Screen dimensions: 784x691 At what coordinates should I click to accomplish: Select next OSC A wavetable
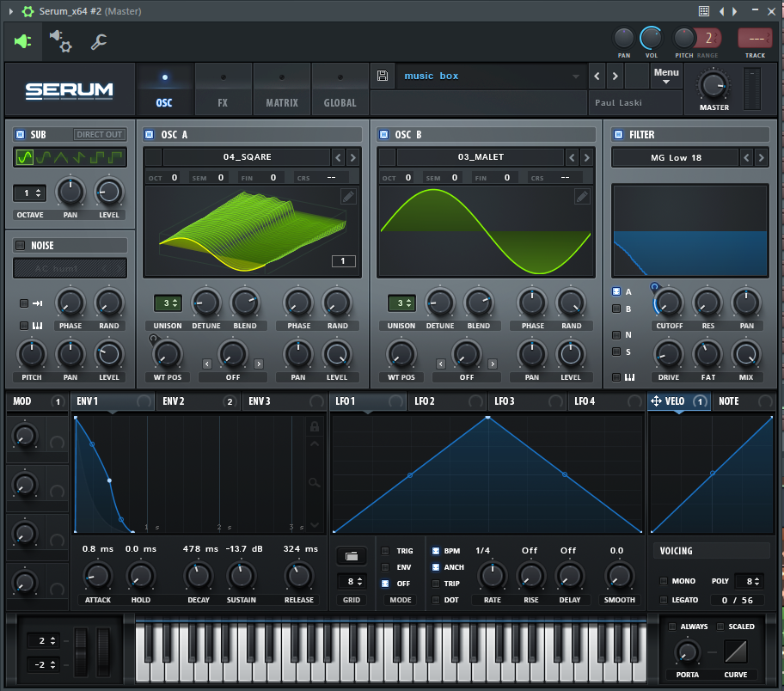(353, 157)
